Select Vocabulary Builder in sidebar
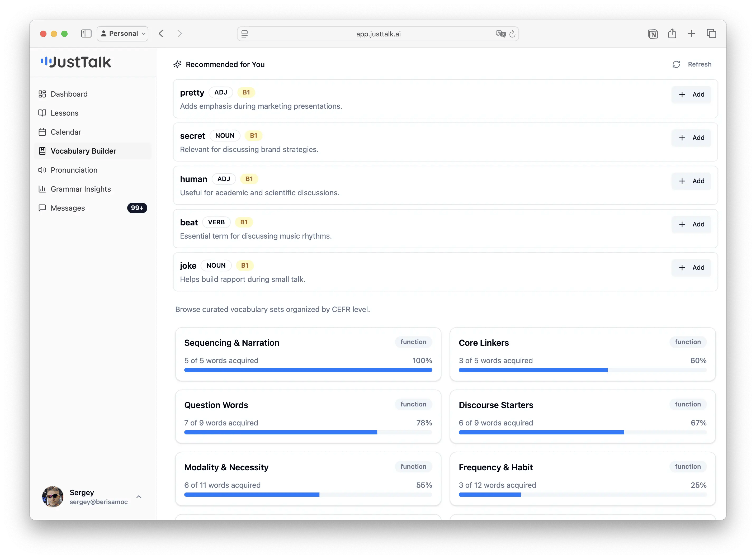 [x=93, y=151]
